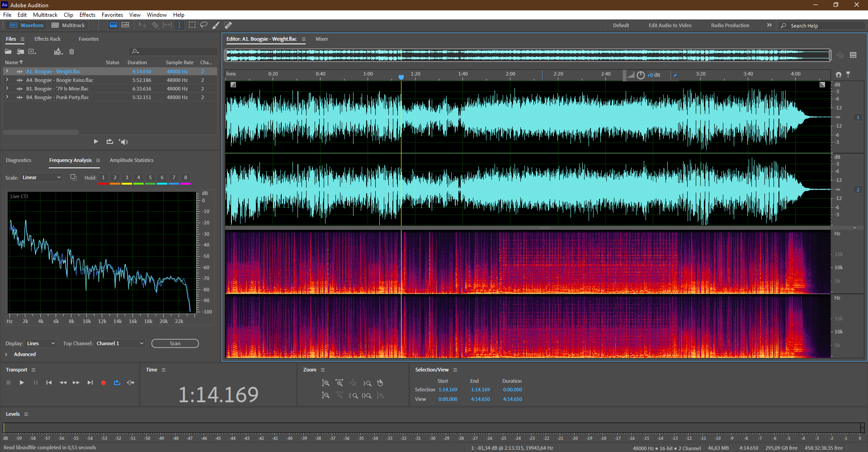
Task: Click Hold button 1
Action: (x=104, y=178)
